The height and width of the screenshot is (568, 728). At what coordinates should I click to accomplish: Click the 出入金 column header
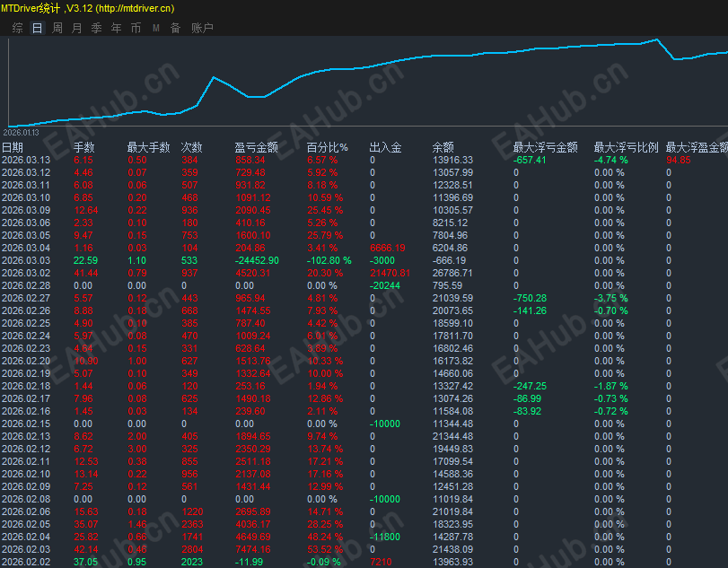pos(385,147)
